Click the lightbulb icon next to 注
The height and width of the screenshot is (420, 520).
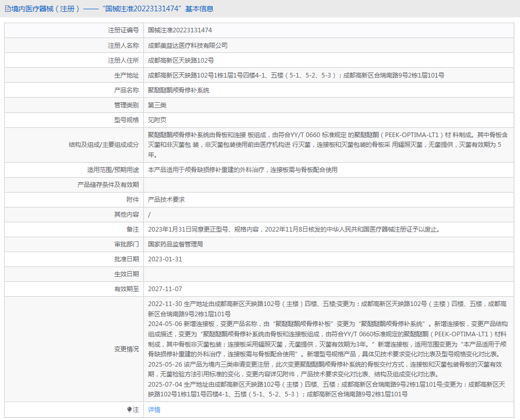coord(129,410)
